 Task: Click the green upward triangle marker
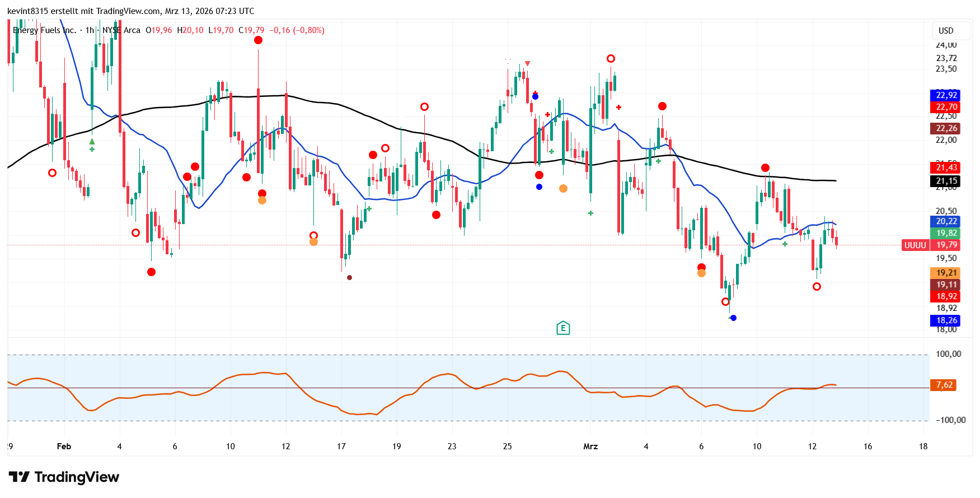pos(92,142)
